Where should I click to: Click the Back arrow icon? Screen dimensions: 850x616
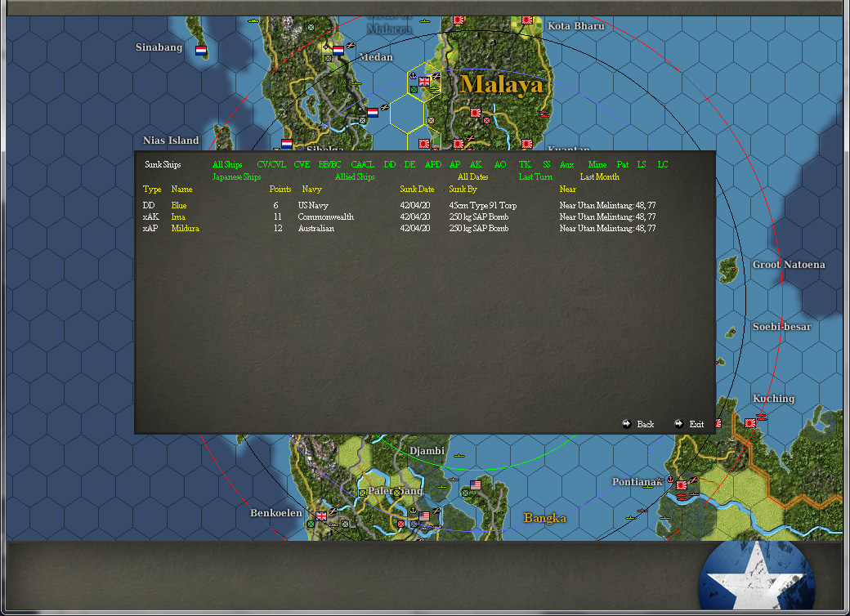tap(629, 424)
